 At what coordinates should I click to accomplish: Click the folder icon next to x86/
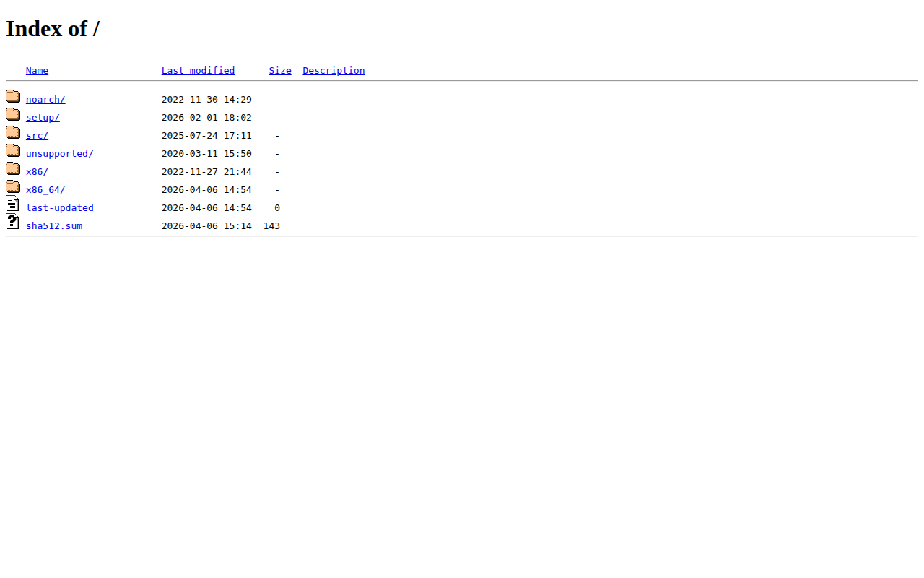tap(13, 168)
